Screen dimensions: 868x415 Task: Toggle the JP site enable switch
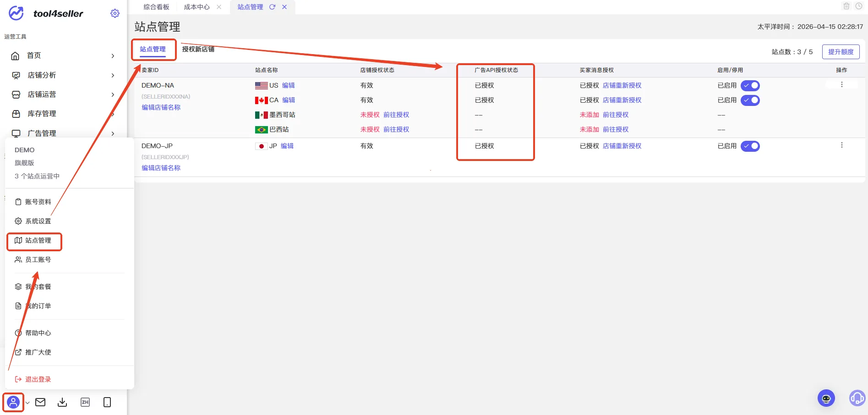tap(750, 146)
